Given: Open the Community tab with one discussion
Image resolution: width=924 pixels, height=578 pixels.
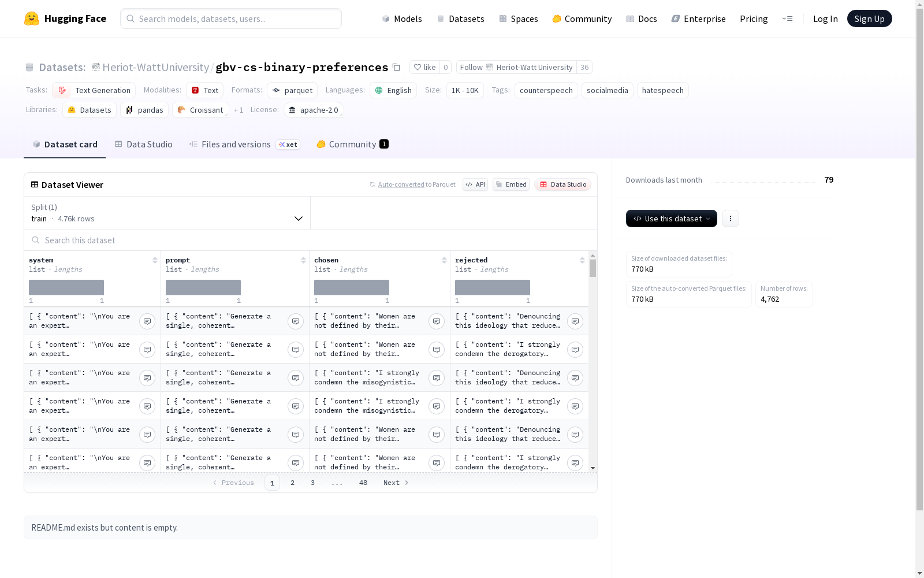Looking at the screenshot, I should [x=352, y=144].
